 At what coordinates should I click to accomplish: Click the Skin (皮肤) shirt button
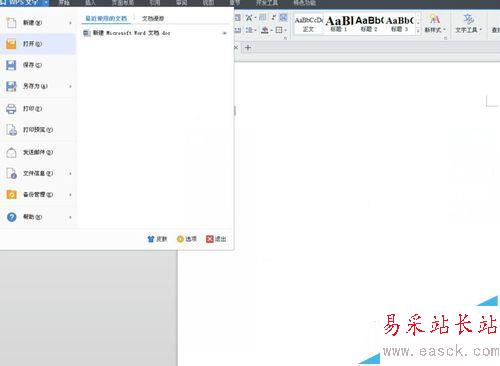[157, 239]
